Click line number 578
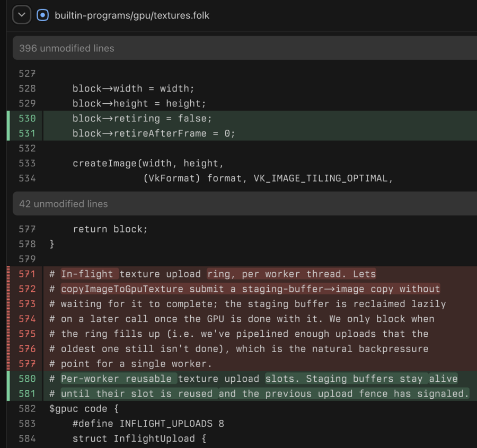Screen dimensions: 477x448 point(27,244)
